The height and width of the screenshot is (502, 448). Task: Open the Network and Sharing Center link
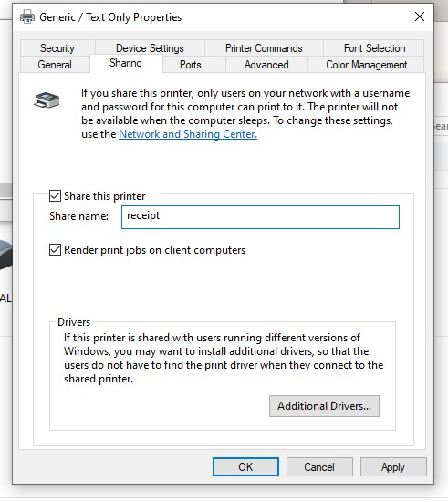coord(188,134)
